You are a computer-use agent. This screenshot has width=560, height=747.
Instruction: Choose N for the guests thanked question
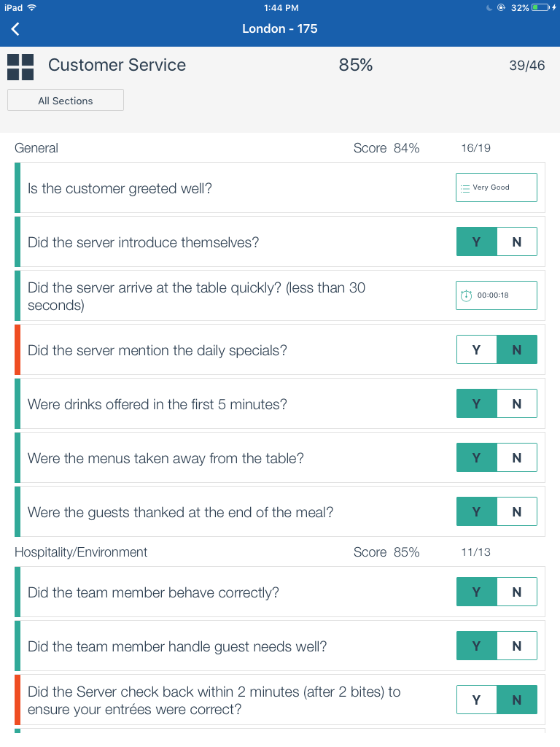coord(516,511)
